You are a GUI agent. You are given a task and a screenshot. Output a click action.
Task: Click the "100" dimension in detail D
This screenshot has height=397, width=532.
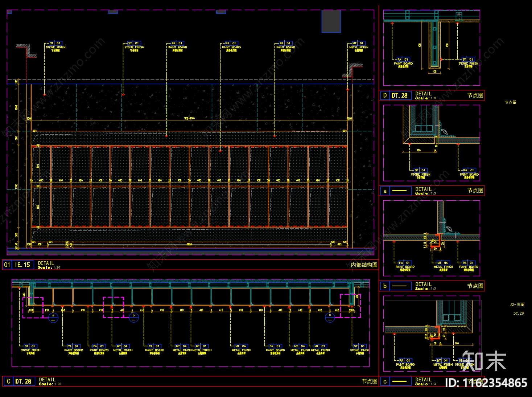click(x=434, y=72)
